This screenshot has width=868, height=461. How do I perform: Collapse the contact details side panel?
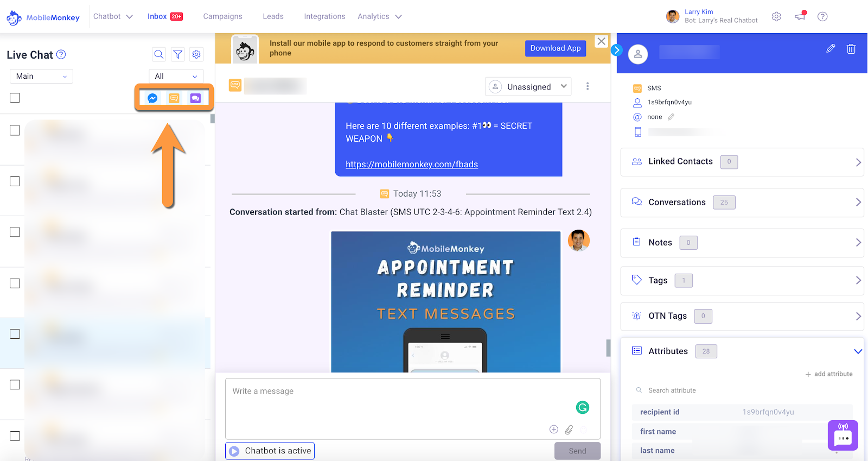pos(616,50)
